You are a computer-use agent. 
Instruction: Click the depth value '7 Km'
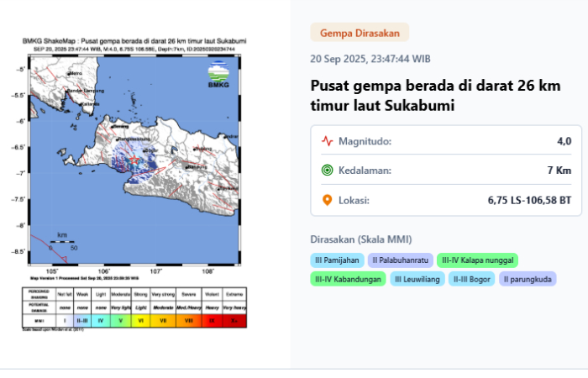pyautogui.click(x=559, y=171)
